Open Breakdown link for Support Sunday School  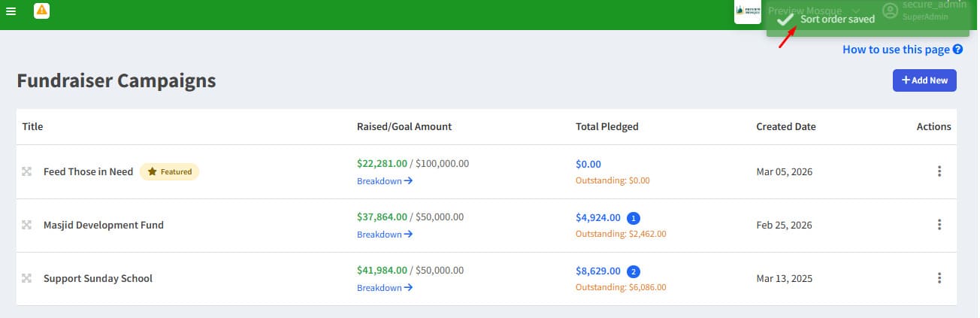click(385, 287)
